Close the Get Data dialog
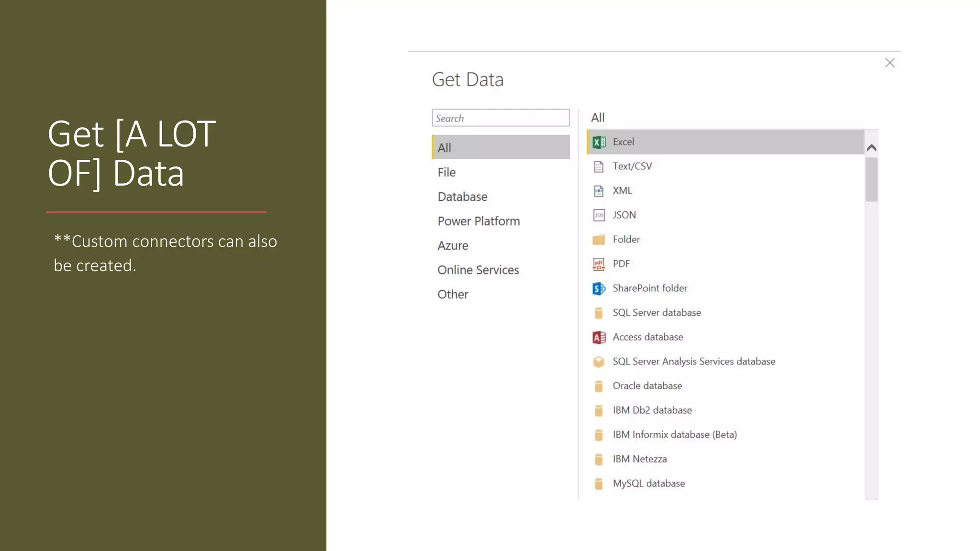The image size is (980, 551). (890, 63)
